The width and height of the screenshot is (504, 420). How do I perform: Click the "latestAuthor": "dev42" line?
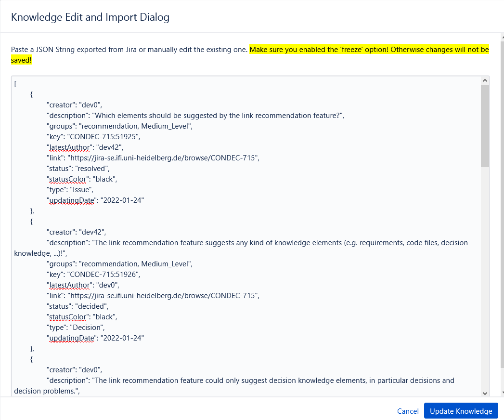click(x=85, y=147)
